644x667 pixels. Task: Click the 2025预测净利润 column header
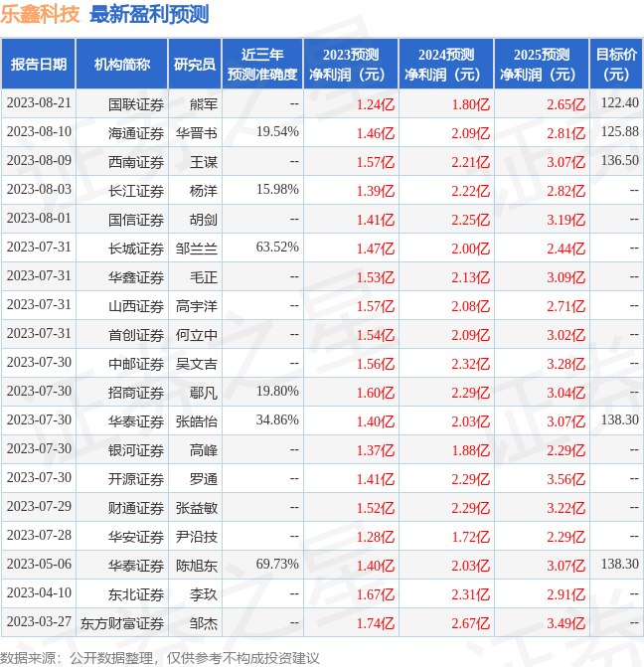[x=542, y=65]
